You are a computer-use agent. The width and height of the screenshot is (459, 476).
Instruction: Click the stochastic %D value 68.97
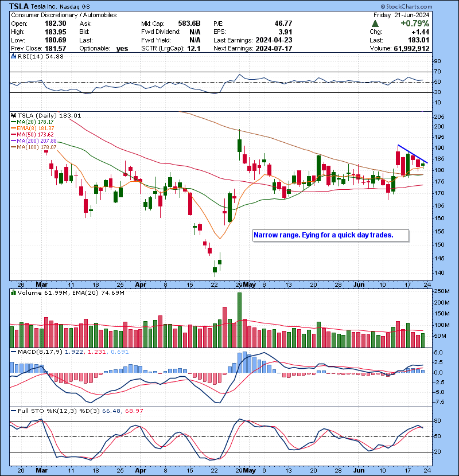point(134,411)
